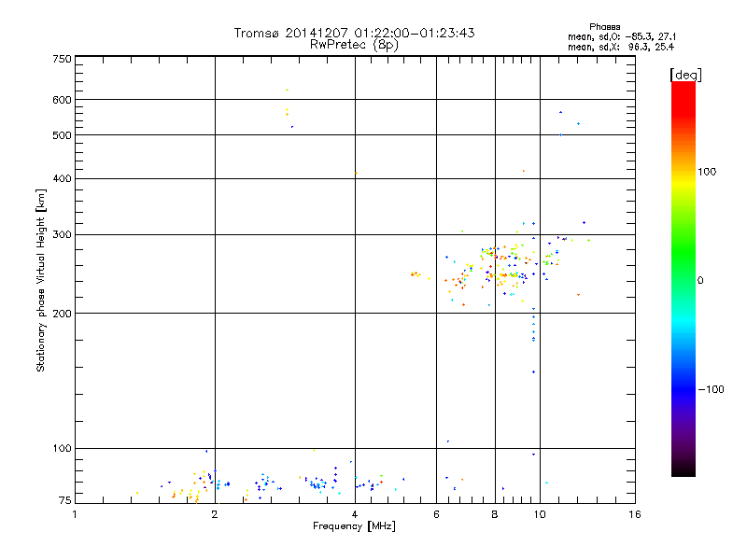Click the colorbar tick label '-100'
The height and width of the screenshot is (560, 747).
[712, 389]
